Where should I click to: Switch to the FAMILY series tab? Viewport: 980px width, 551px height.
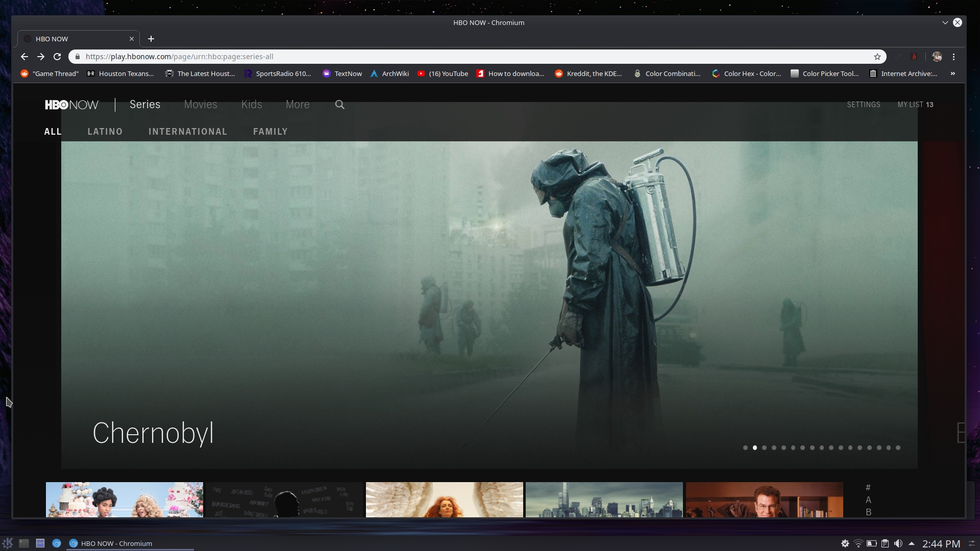coord(271,132)
